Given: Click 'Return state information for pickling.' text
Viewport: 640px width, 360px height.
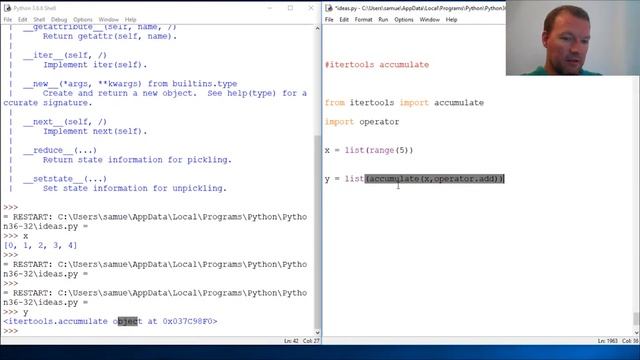Looking at the screenshot, I should click(137, 160).
